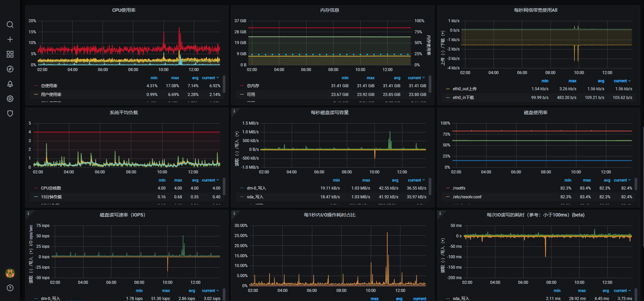Open the help question mark icon
Screen dimensions: 644x301
(10, 288)
